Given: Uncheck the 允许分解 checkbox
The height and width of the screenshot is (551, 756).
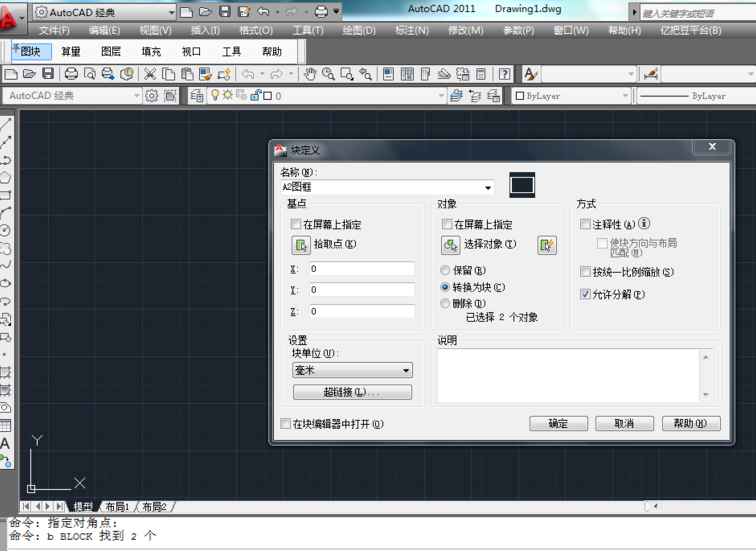Looking at the screenshot, I should (585, 294).
